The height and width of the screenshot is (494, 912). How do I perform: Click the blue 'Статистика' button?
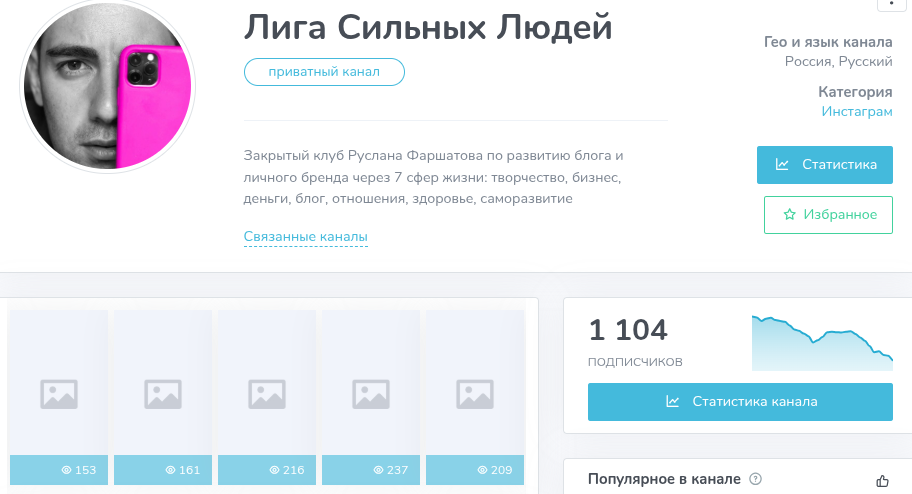click(x=825, y=165)
